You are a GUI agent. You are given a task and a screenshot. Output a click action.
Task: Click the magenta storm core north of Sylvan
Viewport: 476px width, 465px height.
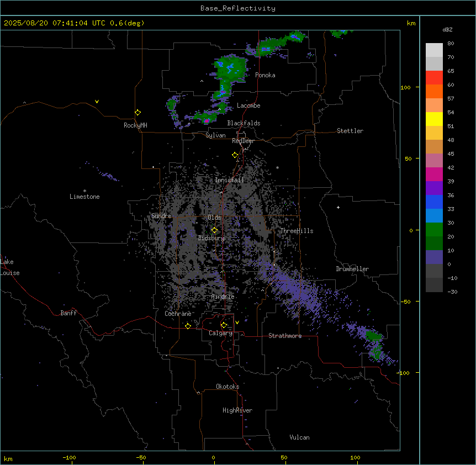pos(207,121)
